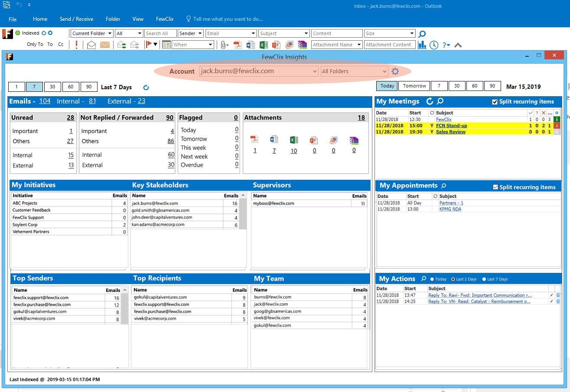Click the red flag filter icon

[x=148, y=44]
